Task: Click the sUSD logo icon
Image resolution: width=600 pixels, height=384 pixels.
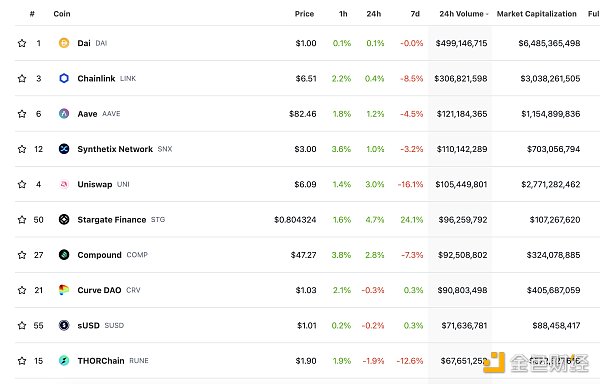Action: coord(64,325)
